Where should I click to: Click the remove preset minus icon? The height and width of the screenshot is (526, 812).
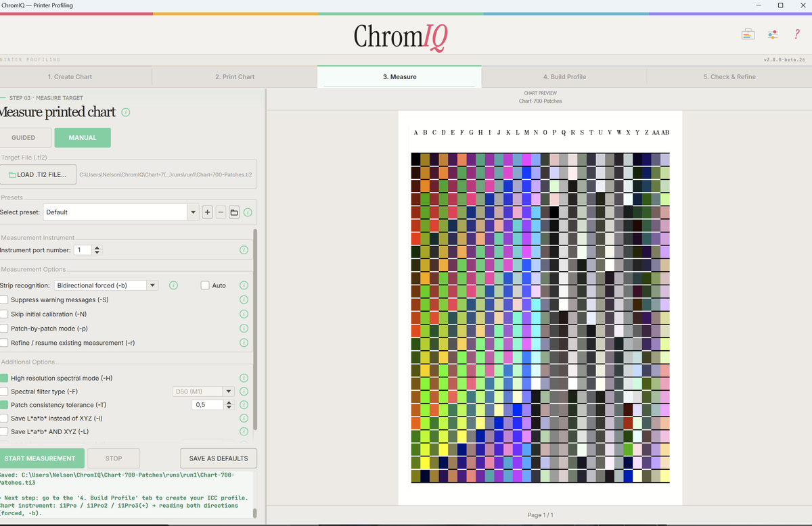click(221, 212)
